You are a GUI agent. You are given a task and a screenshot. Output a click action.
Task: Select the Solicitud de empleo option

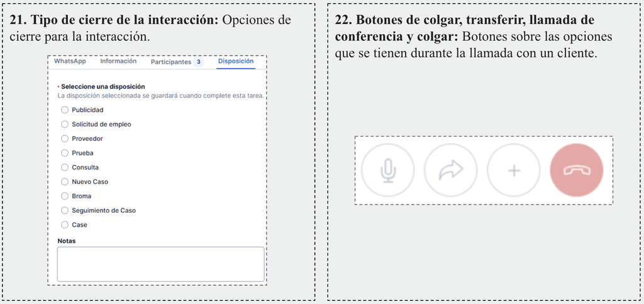coord(65,125)
